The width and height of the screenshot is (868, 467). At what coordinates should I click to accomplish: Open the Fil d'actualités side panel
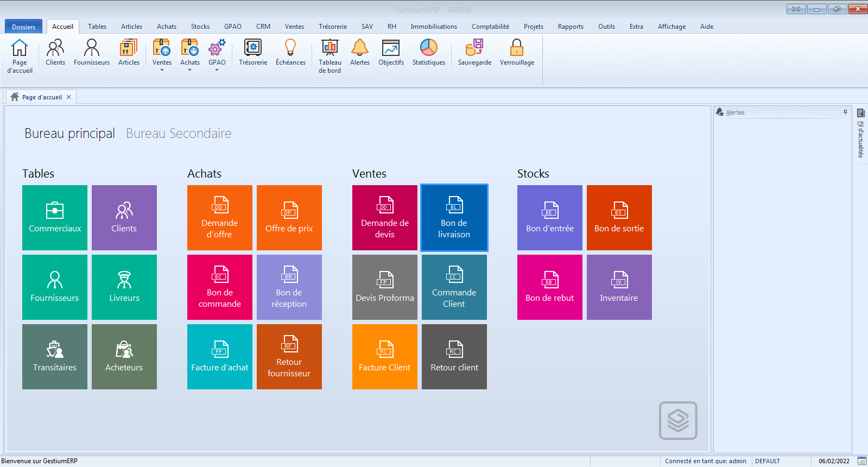pyautogui.click(x=860, y=133)
